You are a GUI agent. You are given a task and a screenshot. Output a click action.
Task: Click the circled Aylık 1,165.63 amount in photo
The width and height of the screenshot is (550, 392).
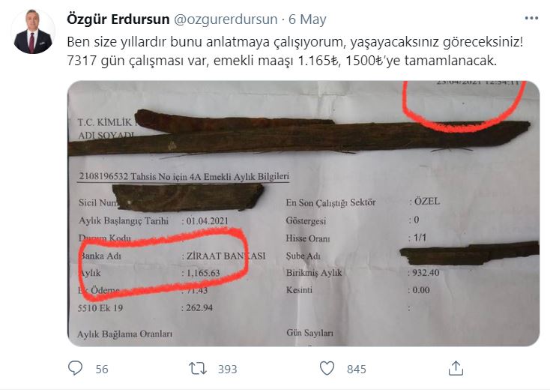(202, 273)
